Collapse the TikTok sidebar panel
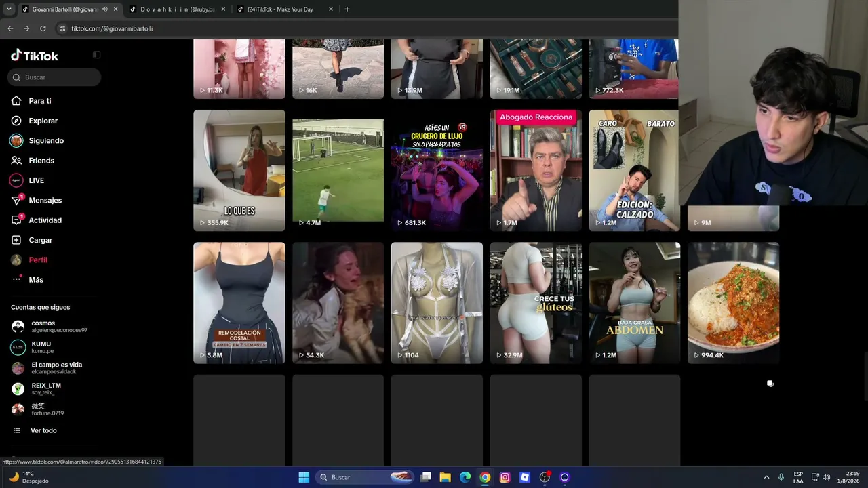This screenshot has height=488, width=868. (96, 55)
